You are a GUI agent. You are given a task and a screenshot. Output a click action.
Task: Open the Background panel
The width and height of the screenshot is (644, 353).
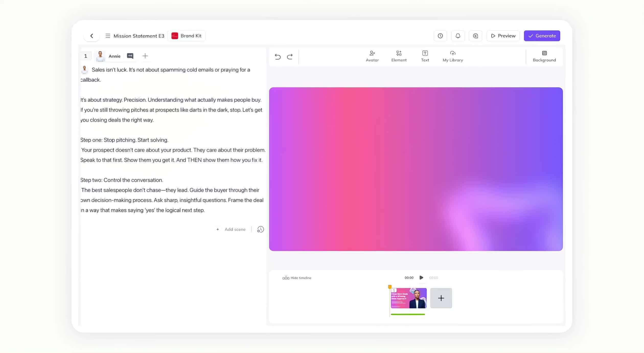544,56
